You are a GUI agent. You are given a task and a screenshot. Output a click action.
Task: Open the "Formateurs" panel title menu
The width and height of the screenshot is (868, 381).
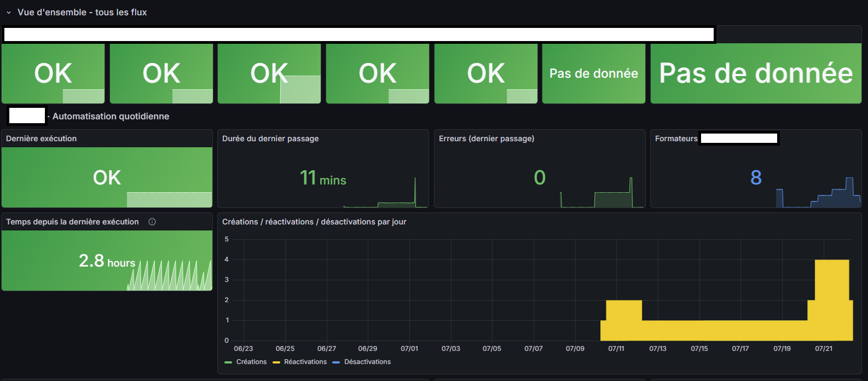[x=676, y=138]
